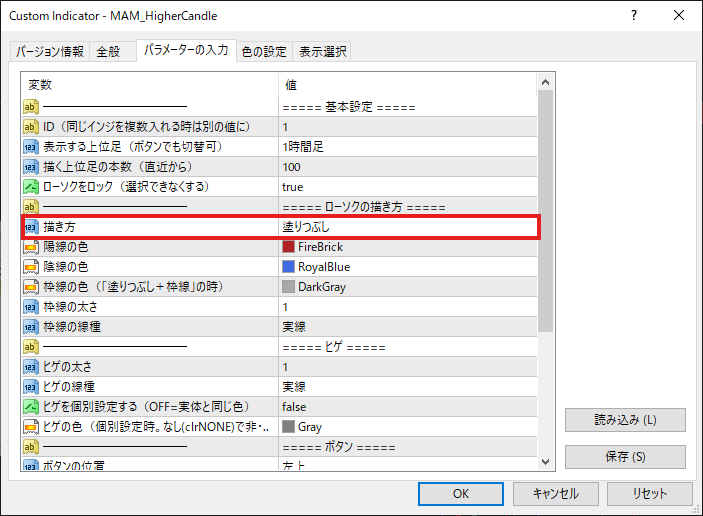Click the scrollbar up arrow
The image size is (703, 516).
click(546, 82)
